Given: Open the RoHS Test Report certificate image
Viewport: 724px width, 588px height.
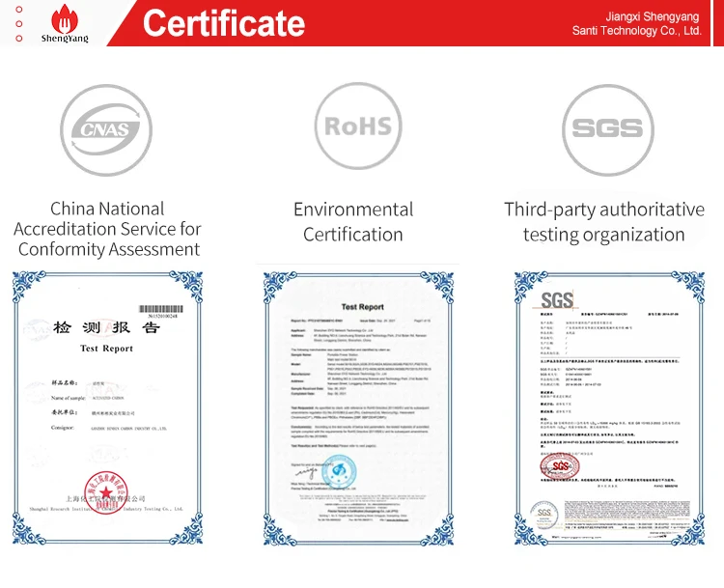Looking at the screenshot, I should 358,408.
